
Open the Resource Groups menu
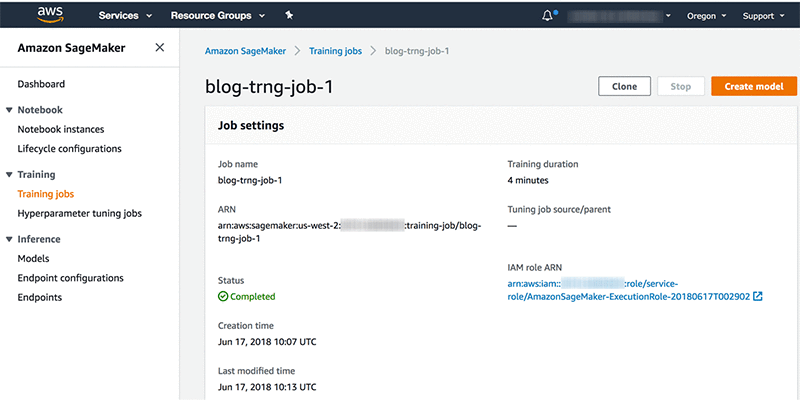[x=218, y=16]
